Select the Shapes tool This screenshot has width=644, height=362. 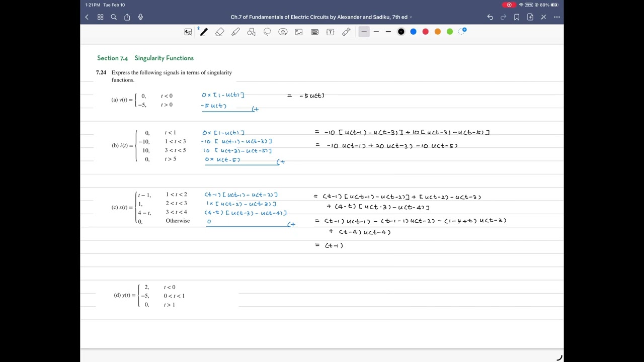click(252, 32)
